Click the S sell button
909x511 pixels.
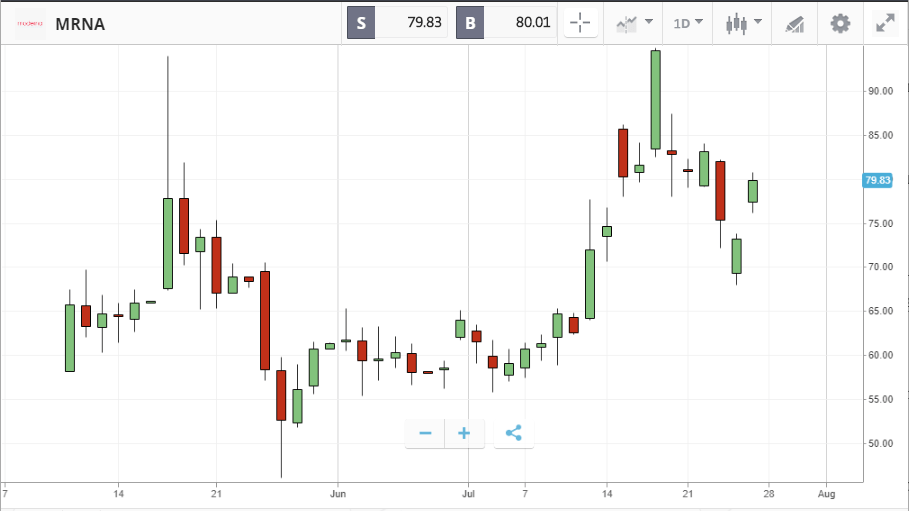pyautogui.click(x=361, y=23)
